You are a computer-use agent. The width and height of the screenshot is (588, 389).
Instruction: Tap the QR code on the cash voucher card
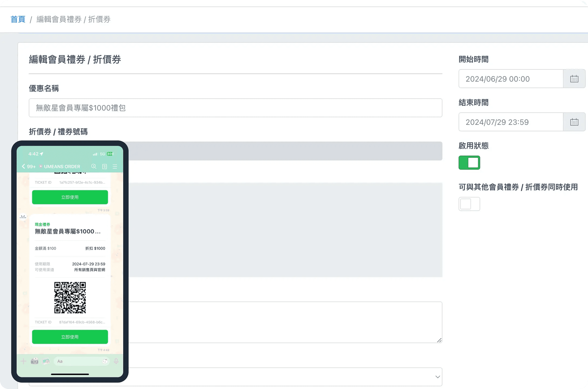70,297
